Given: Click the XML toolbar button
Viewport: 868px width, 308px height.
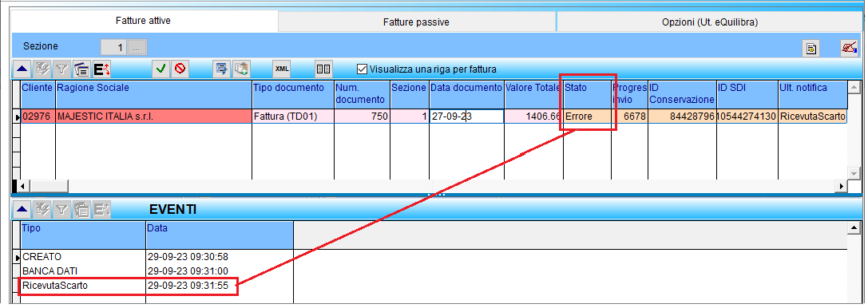Looking at the screenshot, I should (282, 69).
